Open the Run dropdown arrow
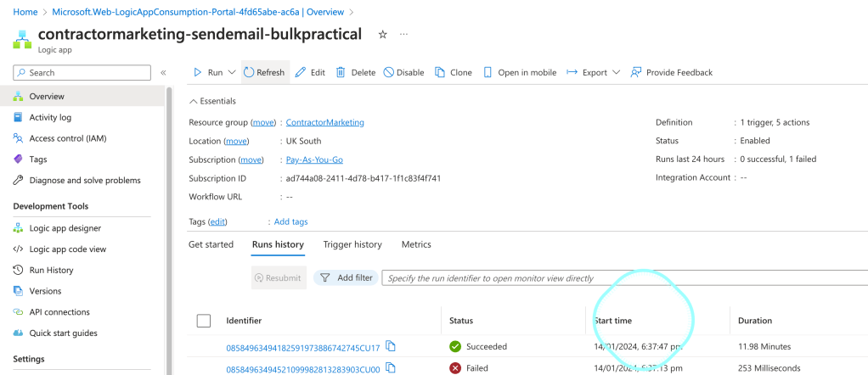Image resolution: width=868 pixels, height=375 pixels. click(x=232, y=72)
